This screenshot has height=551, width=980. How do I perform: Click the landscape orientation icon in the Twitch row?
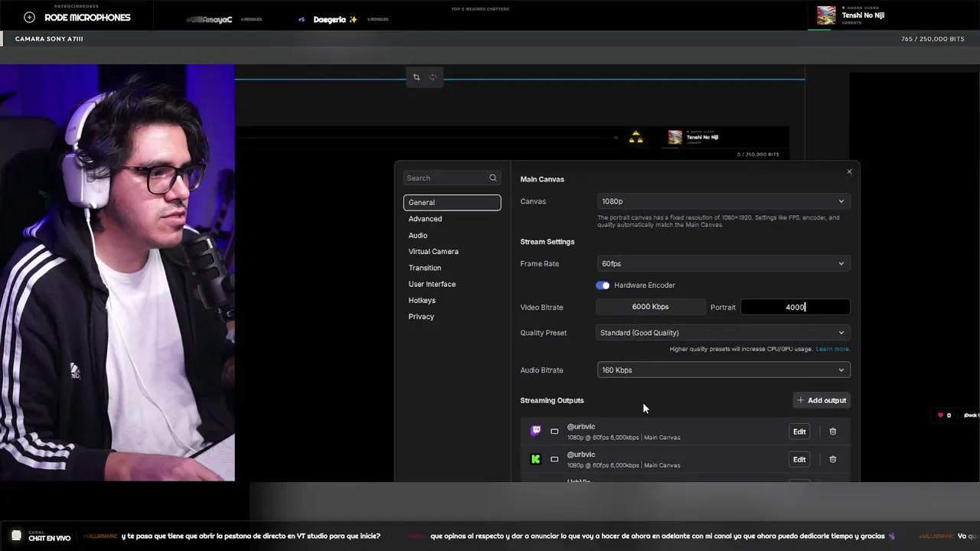tap(554, 432)
